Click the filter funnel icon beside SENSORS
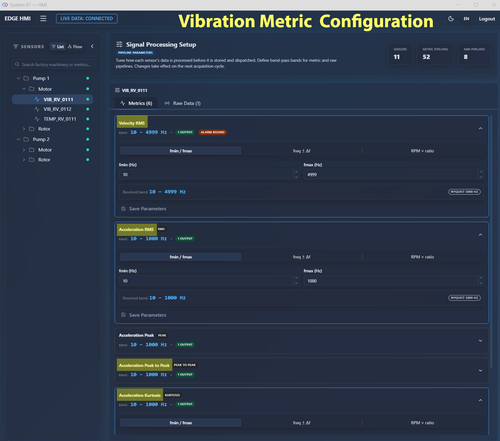 [x=15, y=46]
